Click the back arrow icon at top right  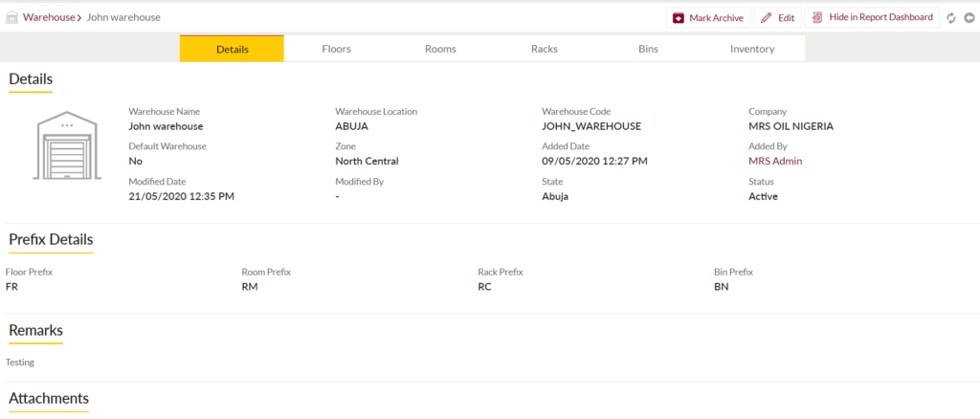pos(969,18)
